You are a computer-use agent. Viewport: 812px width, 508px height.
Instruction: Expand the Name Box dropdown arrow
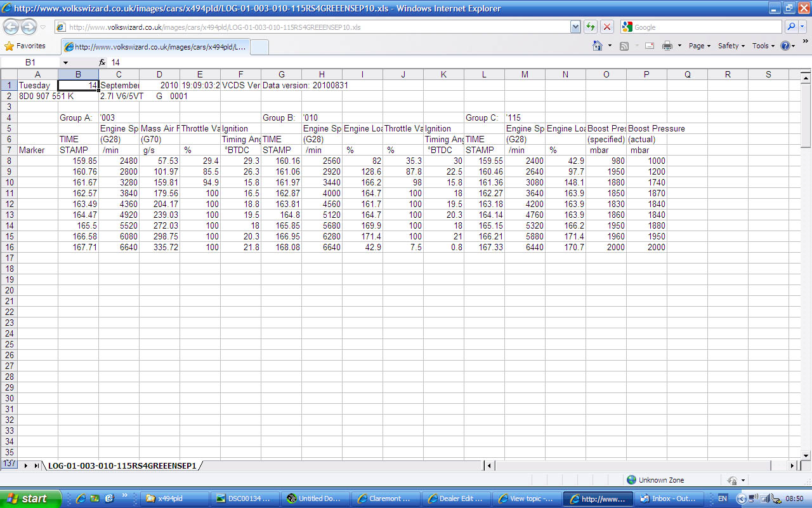click(x=65, y=63)
